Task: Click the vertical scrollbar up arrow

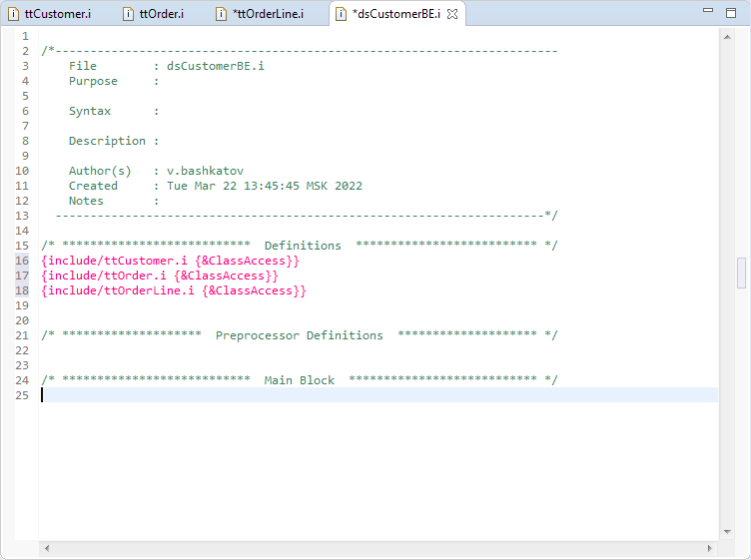Action: point(727,37)
